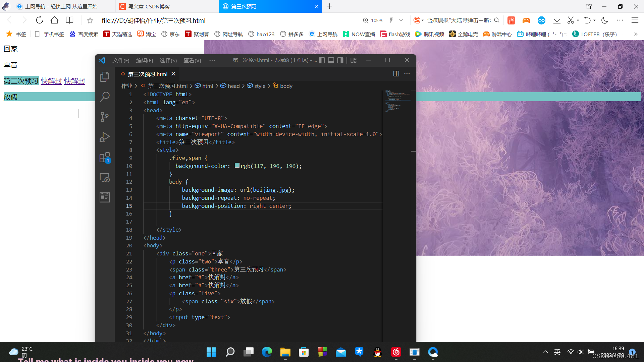Open a new browser tab
This screenshot has width=644, height=362.
329,6
